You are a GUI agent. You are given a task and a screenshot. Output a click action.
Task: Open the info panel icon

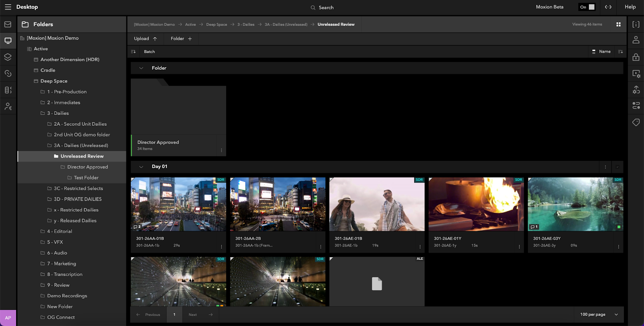(636, 25)
